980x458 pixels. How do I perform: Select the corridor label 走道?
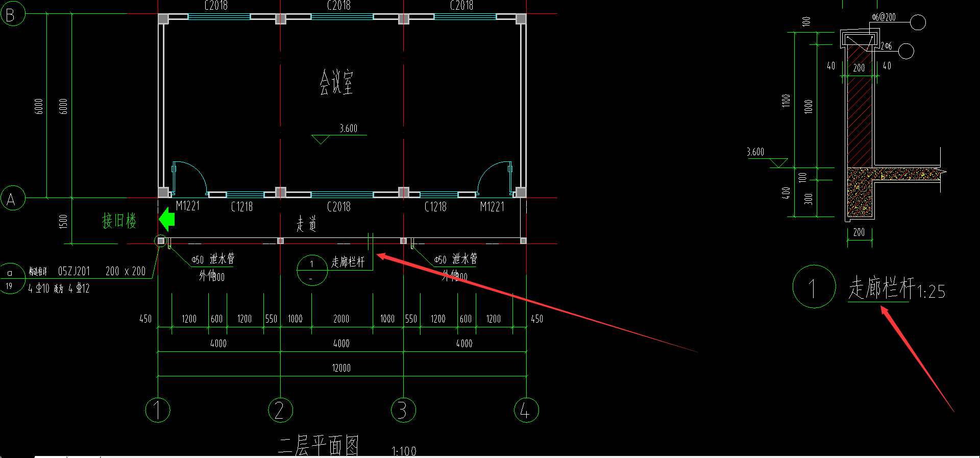[x=306, y=224]
